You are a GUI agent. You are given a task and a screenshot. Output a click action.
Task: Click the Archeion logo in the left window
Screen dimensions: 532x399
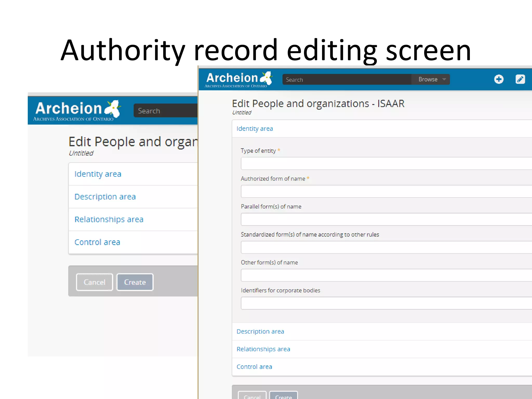tap(77, 111)
